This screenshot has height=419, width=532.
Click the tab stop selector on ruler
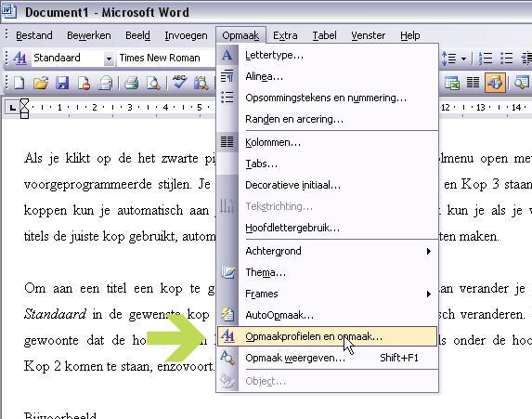13,108
